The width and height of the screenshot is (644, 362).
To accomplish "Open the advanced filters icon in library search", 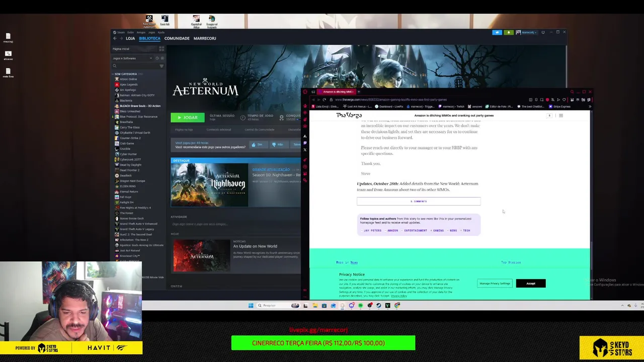I will (x=162, y=66).
